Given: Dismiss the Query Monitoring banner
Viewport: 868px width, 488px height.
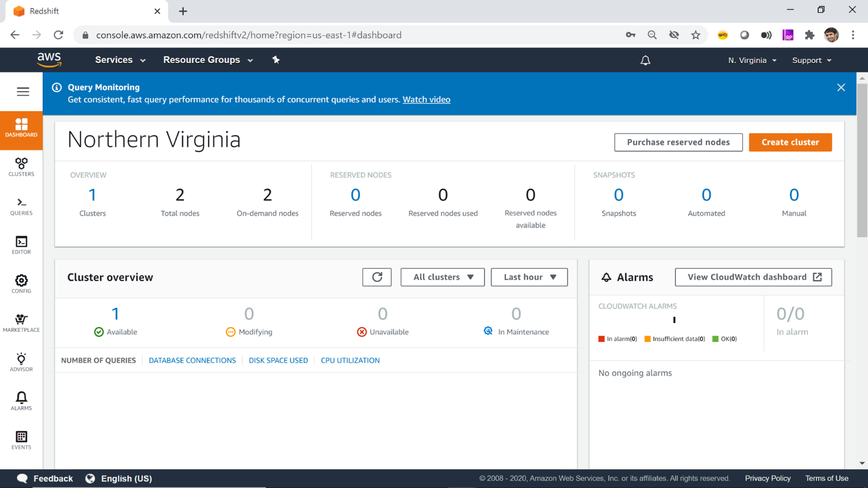Looking at the screenshot, I should pos(841,87).
